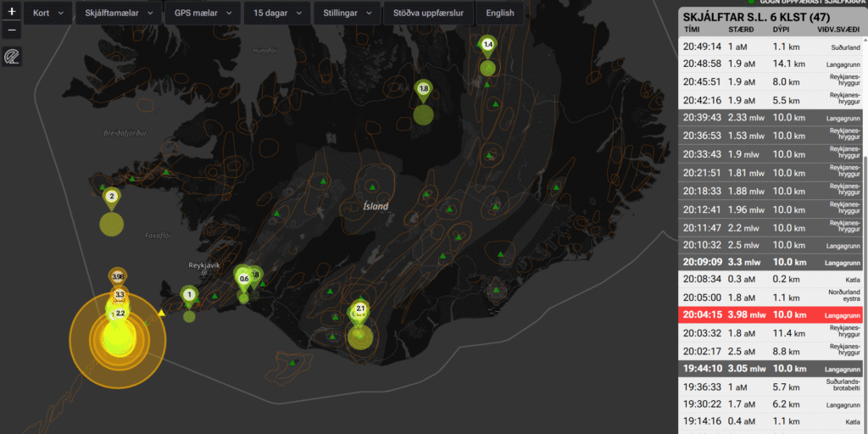The width and height of the screenshot is (868, 434).
Task: Click the logo icon below zoom controls
Action: pos(12,57)
